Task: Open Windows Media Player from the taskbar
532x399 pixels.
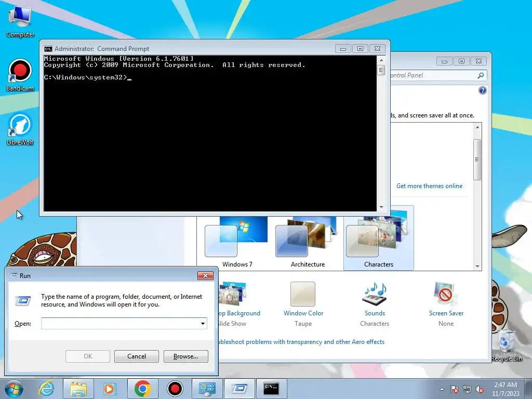Action: point(110,389)
